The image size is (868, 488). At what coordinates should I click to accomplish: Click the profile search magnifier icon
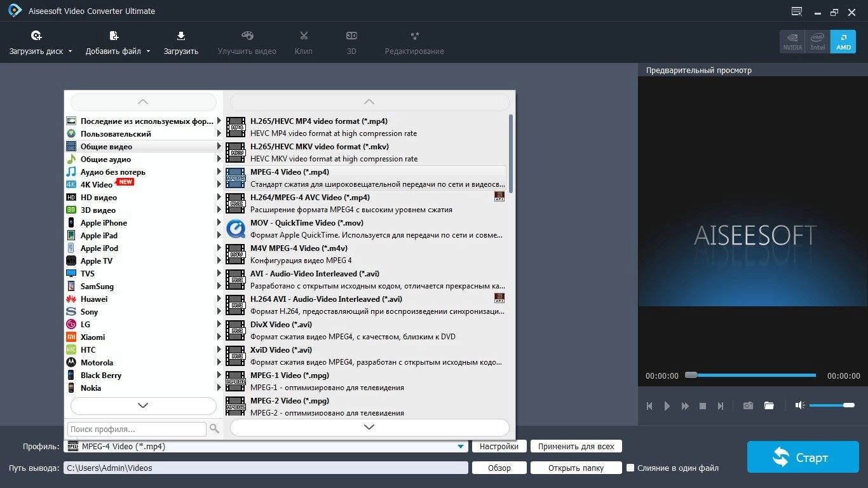214,429
